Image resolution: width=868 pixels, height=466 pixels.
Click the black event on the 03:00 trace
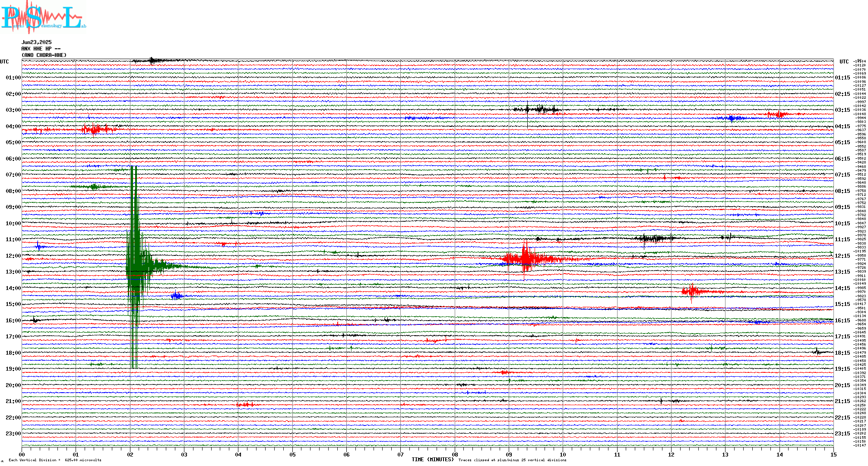click(x=538, y=110)
